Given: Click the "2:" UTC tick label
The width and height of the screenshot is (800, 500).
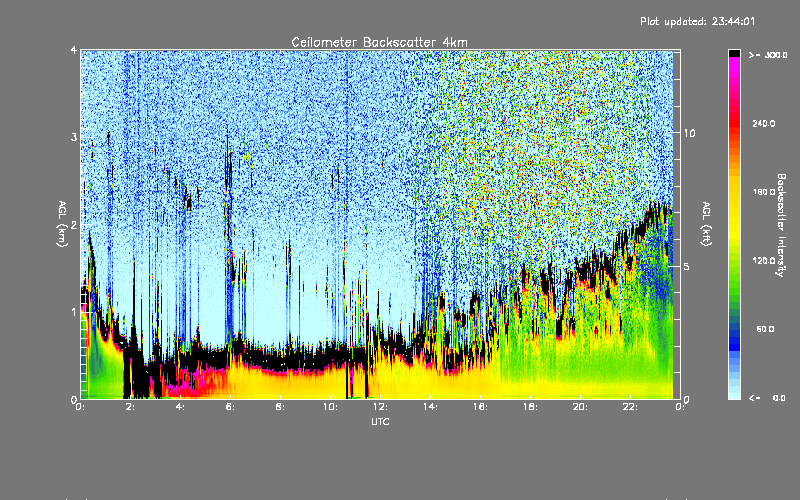Looking at the screenshot, I should (x=131, y=407).
